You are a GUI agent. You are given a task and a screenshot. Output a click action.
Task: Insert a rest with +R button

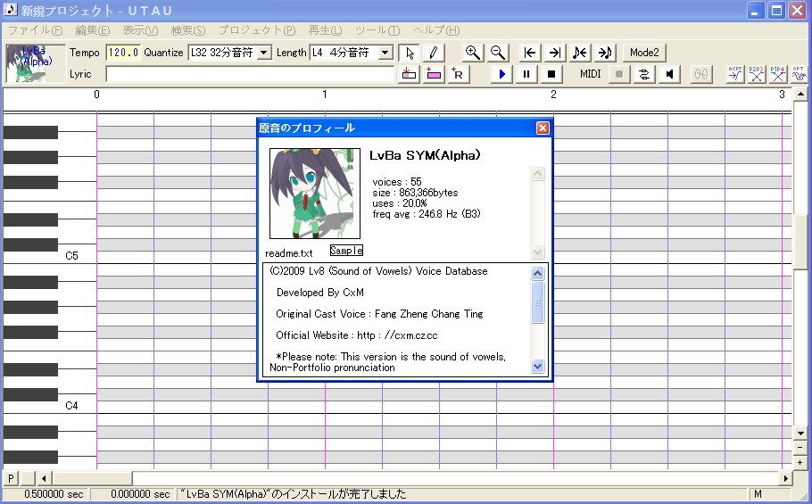click(458, 75)
